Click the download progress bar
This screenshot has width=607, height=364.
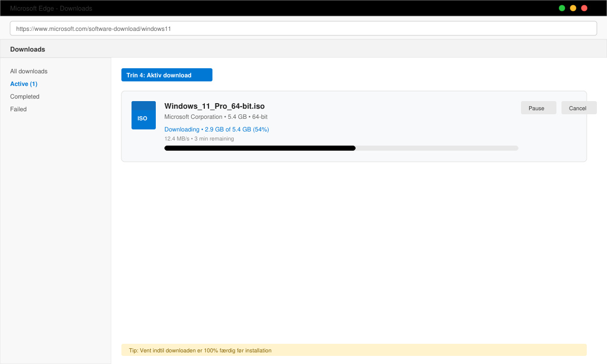tap(341, 148)
